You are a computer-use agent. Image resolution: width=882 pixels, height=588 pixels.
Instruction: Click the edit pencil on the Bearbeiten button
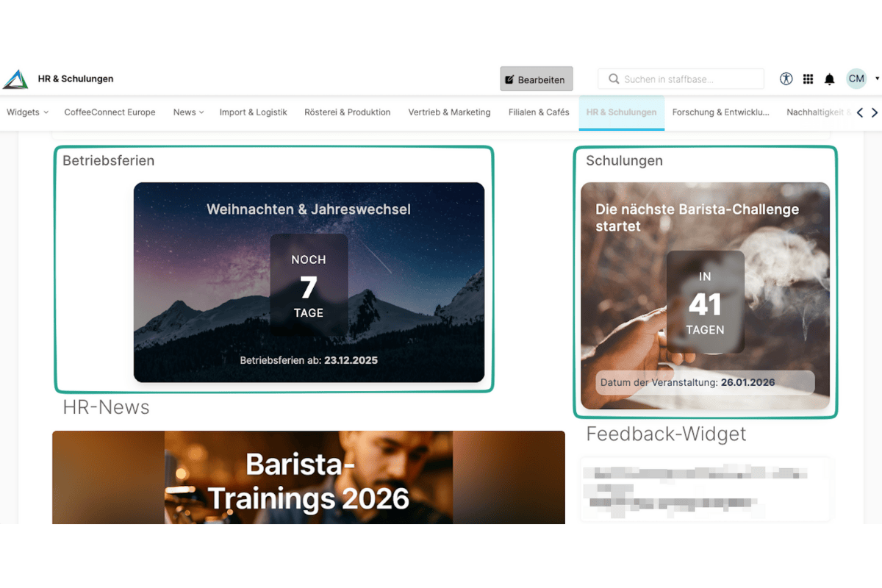tap(511, 79)
